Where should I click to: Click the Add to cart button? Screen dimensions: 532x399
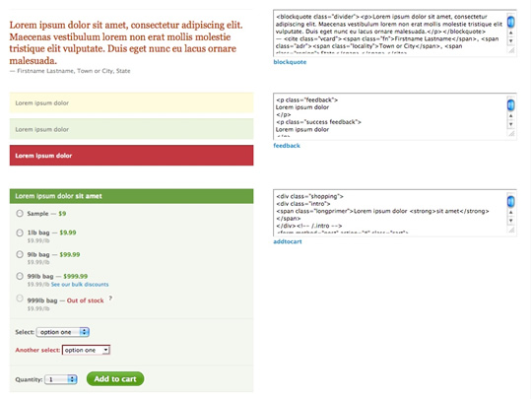point(115,378)
